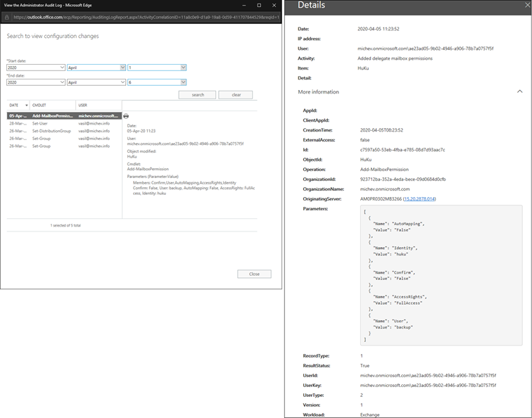Viewport: 532px width, 418px height.
Task: Maximize the Administrator Audit Log window
Action: point(258,5)
